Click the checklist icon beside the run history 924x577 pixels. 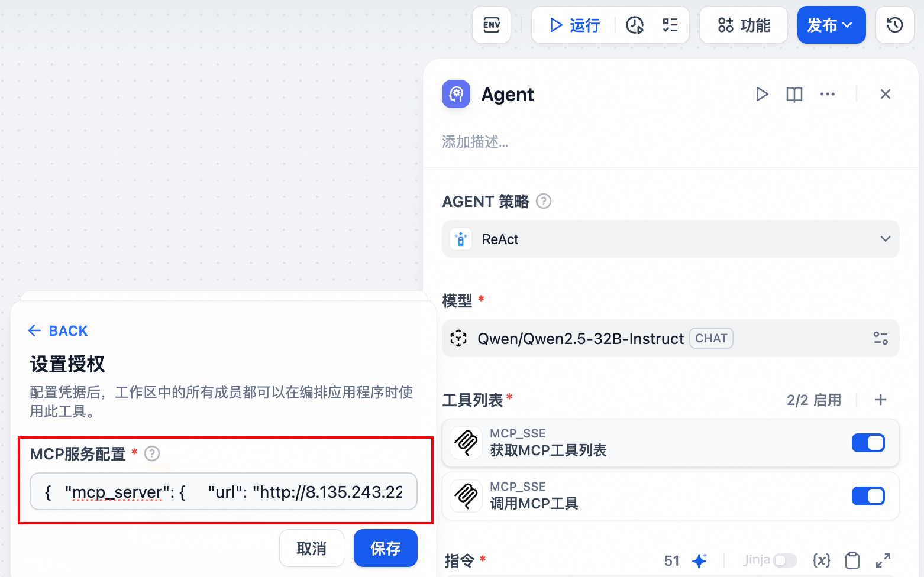pyautogui.click(x=670, y=25)
